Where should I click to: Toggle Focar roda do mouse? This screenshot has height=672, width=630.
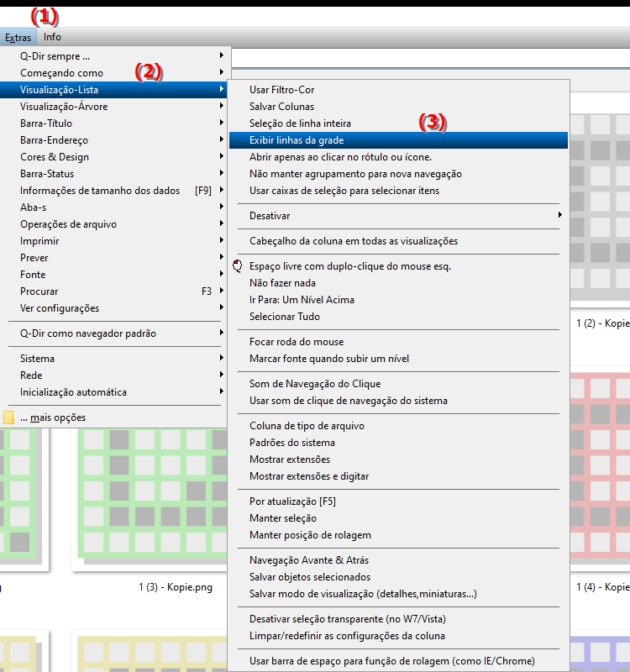click(x=398, y=342)
